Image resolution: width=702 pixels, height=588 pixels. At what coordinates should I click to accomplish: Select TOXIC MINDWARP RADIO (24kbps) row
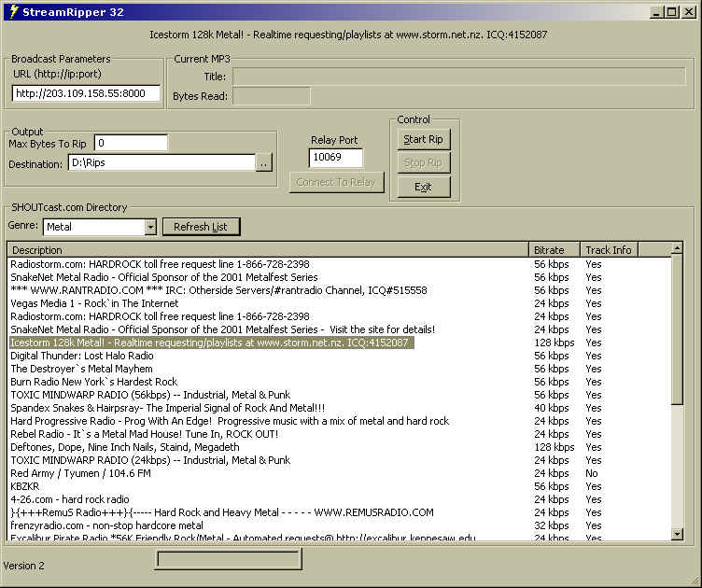pos(339,460)
